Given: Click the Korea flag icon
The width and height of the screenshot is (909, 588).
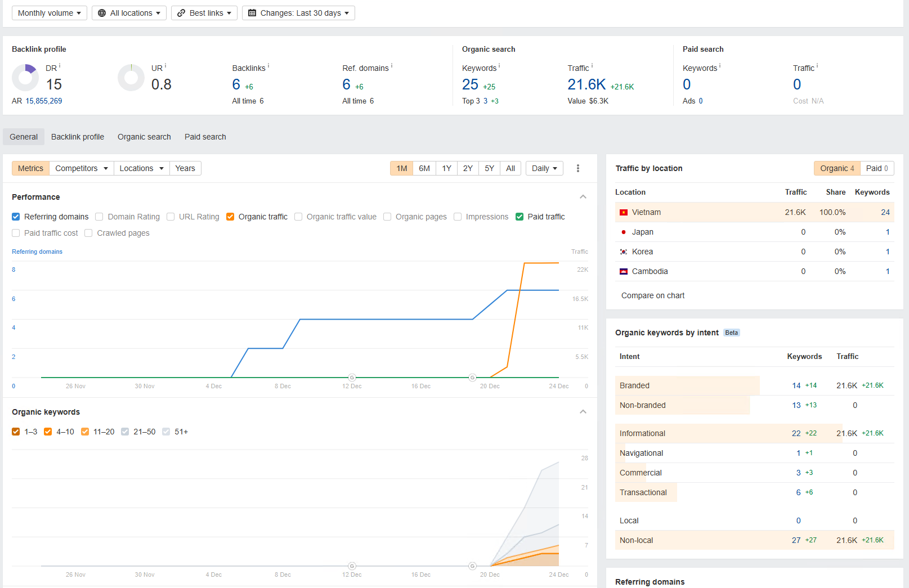Looking at the screenshot, I should [x=624, y=252].
